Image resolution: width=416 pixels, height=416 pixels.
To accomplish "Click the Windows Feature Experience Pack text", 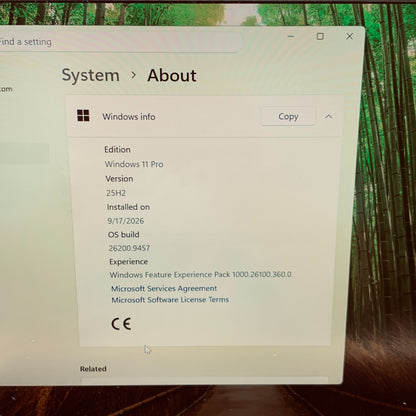I will point(200,274).
